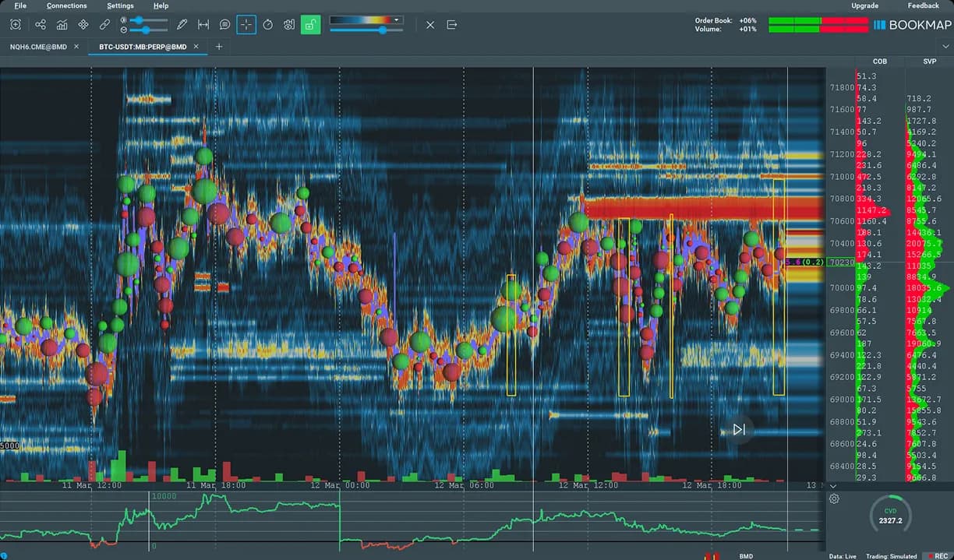Click the Upgrade link
Viewport: 954px width, 560px height.
point(864,5)
